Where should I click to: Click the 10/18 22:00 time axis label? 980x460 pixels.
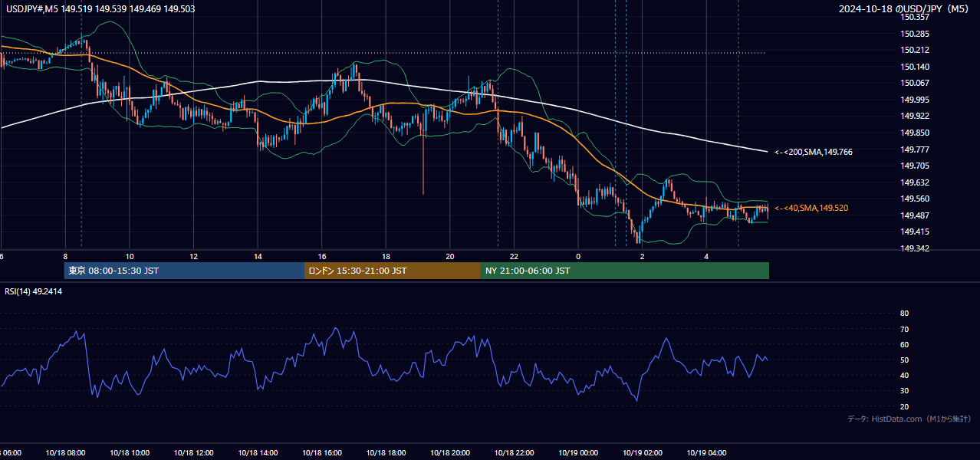514,453
